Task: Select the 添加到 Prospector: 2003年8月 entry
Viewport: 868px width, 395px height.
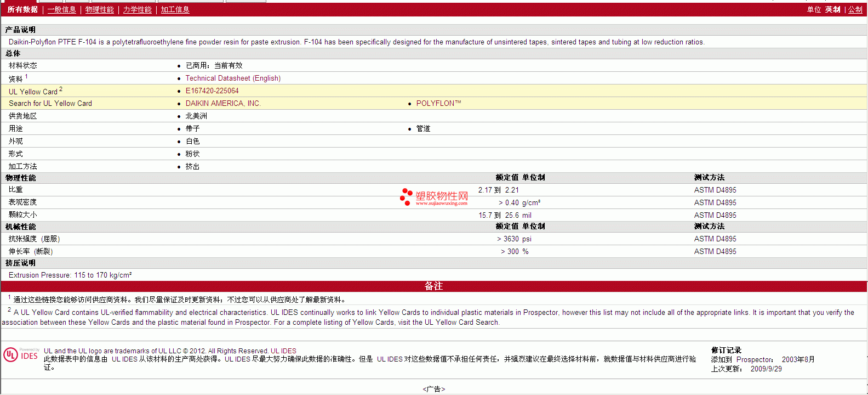Action: point(763,360)
